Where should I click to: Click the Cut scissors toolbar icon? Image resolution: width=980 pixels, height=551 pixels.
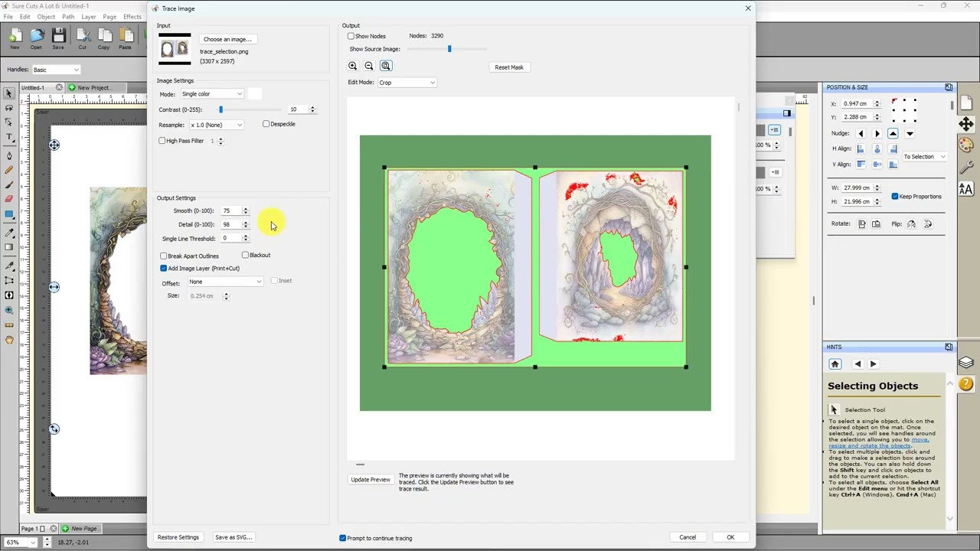(82, 38)
